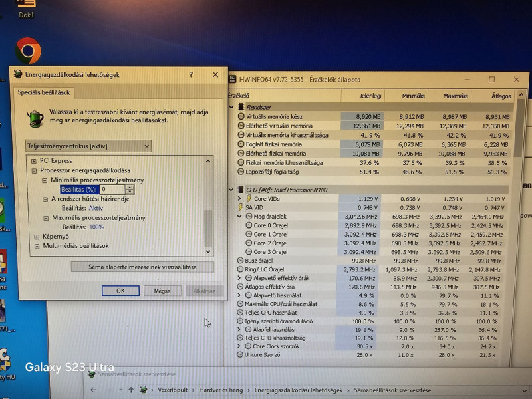The width and height of the screenshot is (532, 399).
Task: Click the power options title bar icon
Action: click(x=18, y=74)
